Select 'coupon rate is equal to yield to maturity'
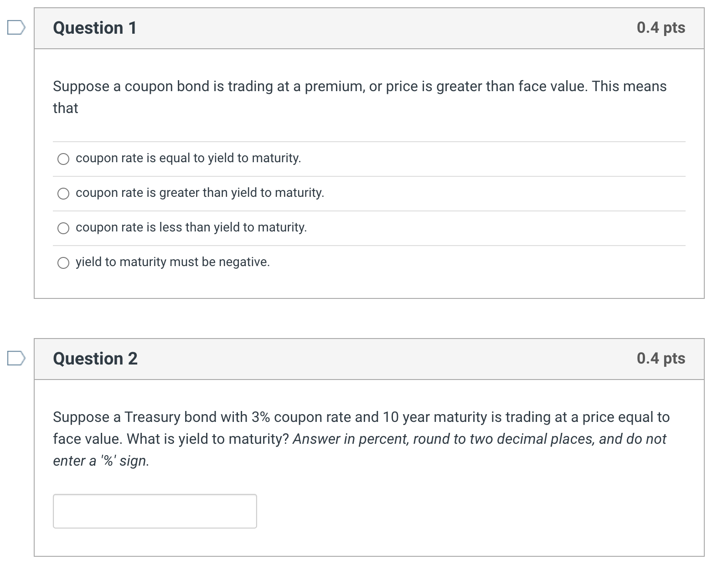The image size is (728, 575). (63, 159)
